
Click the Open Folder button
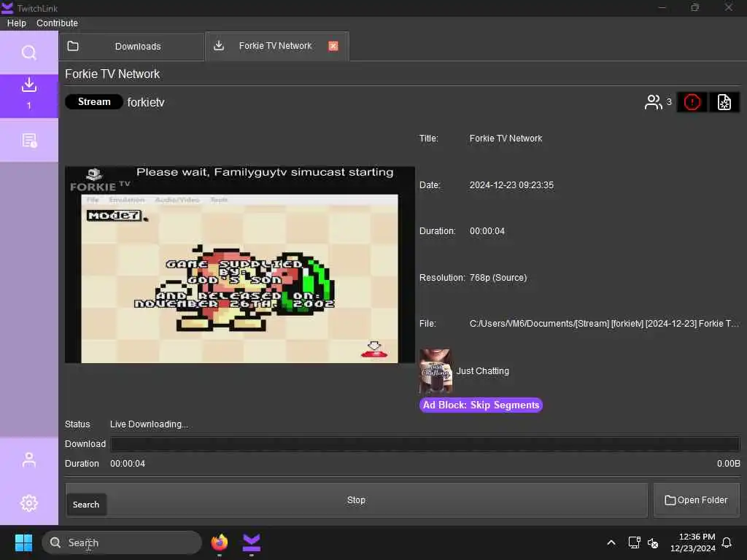(x=696, y=500)
